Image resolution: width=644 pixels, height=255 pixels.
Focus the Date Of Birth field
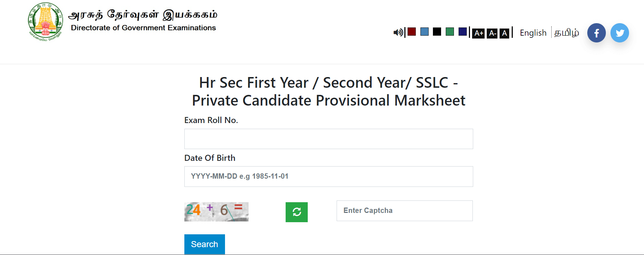click(x=329, y=177)
